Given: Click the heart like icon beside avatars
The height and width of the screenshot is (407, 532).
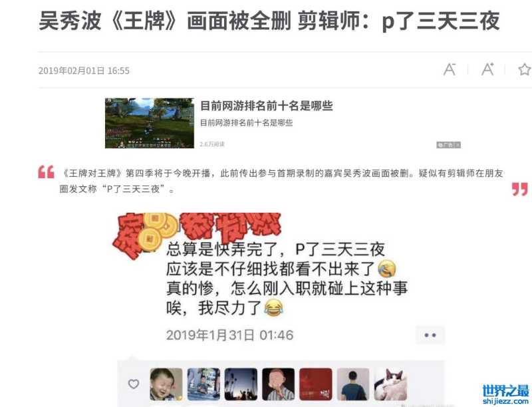Looking at the screenshot, I should (134, 384).
